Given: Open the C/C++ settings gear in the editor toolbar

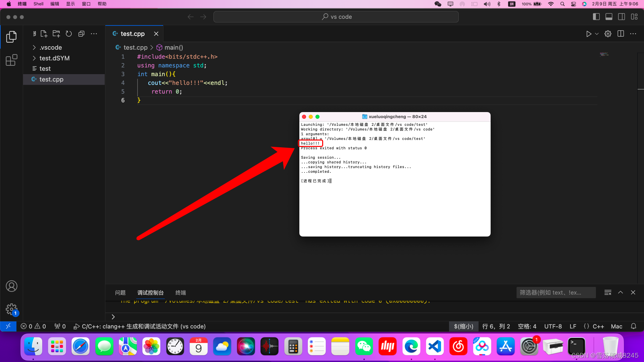Looking at the screenshot, I should pos(608,34).
